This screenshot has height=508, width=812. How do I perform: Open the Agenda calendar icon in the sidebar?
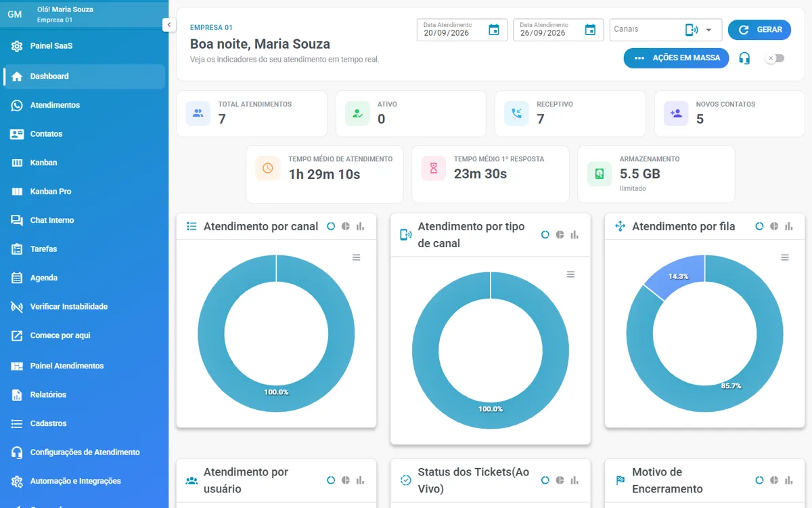(x=17, y=278)
